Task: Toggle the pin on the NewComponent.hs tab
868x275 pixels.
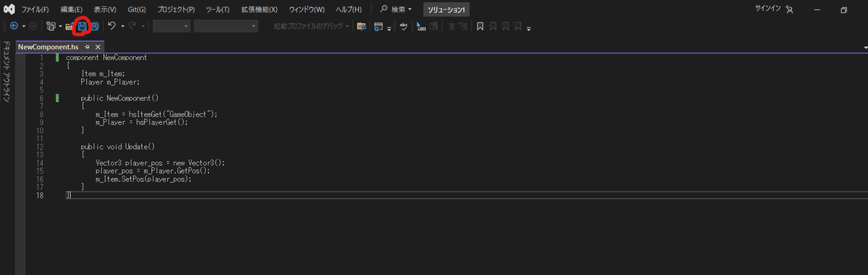Action: (x=87, y=47)
